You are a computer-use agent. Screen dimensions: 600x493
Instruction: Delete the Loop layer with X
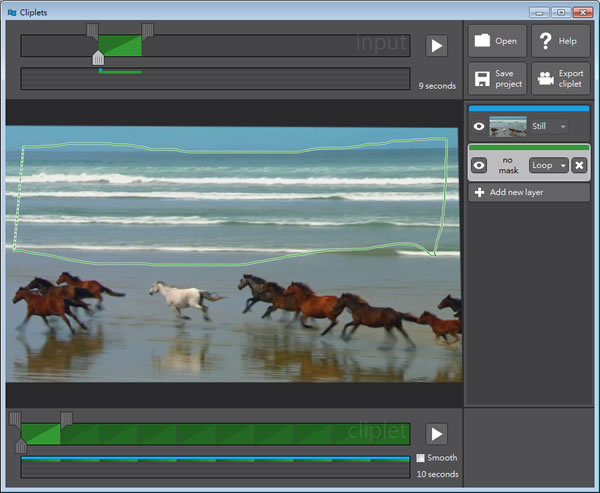point(579,165)
